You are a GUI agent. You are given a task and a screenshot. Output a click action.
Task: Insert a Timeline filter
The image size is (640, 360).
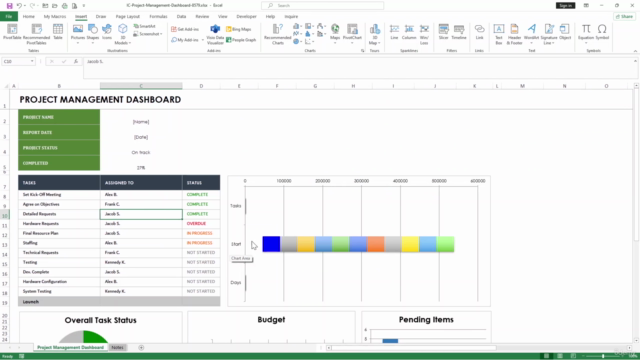459,32
